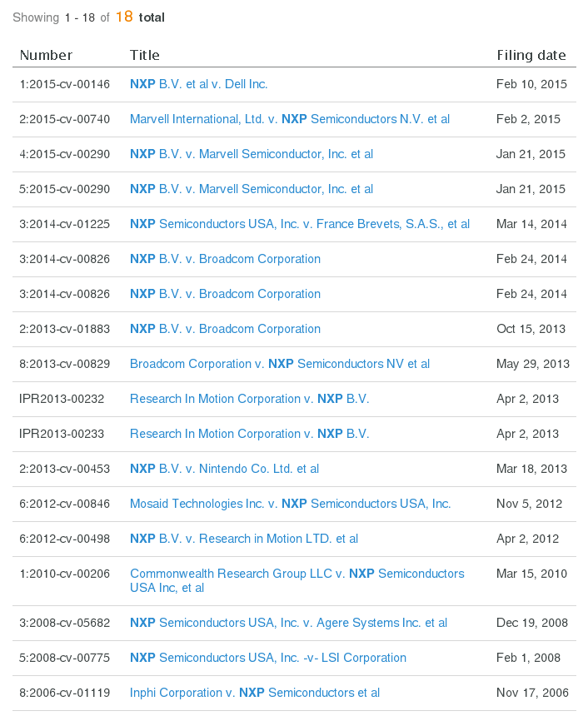Open Marvell International, Ltd. v. NXP Semiconductors N.V.
This screenshot has height=716, width=588.
[x=289, y=119]
